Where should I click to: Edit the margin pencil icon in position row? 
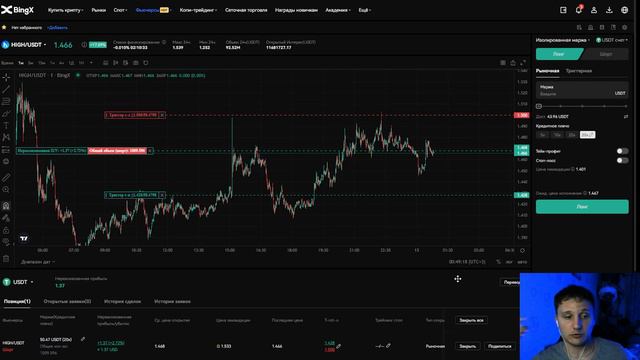pos(83,339)
